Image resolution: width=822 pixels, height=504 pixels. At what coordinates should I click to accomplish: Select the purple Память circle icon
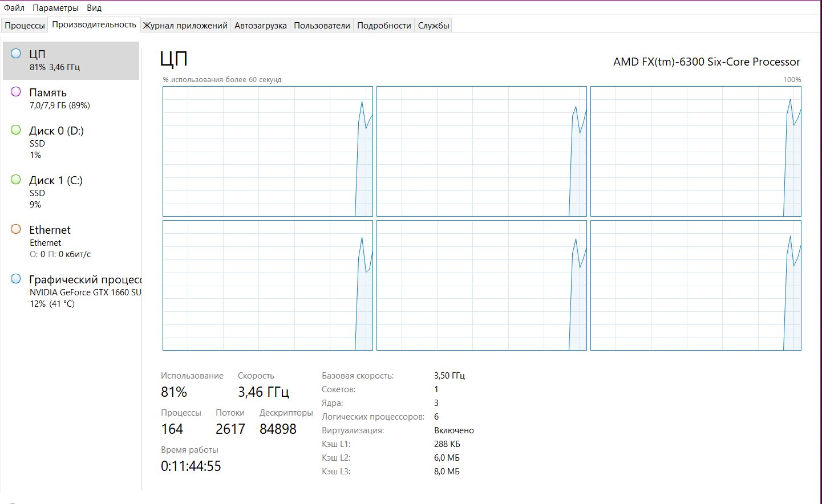[x=16, y=92]
